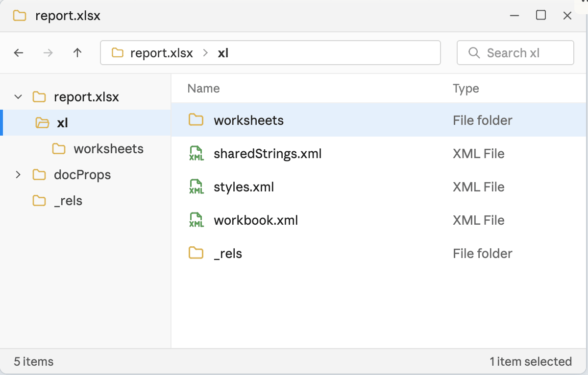Select docProps in the sidebar tree
Screen dimensions: 588x375
point(82,175)
